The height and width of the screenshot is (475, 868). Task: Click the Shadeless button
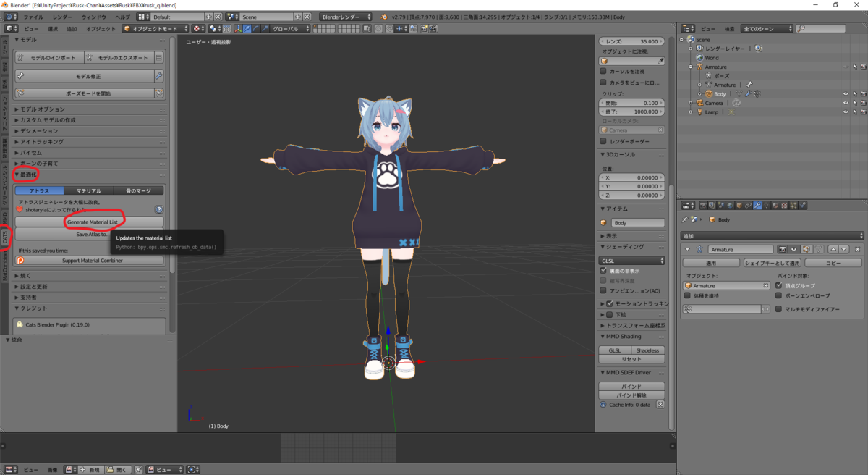point(647,350)
